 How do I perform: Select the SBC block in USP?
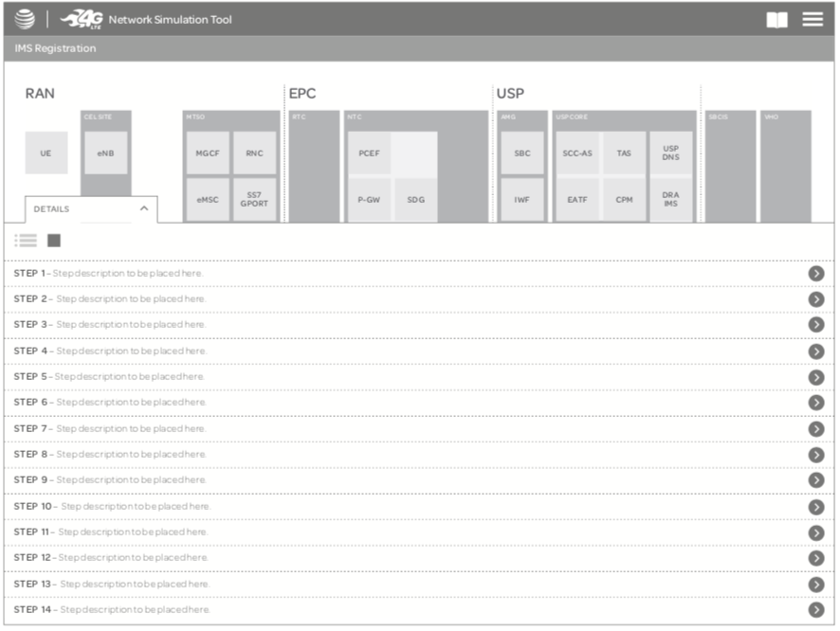(x=522, y=153)
